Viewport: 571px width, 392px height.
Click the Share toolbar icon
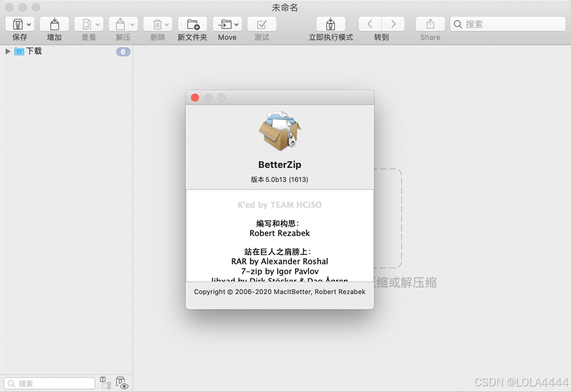click(x=430, y=24)
